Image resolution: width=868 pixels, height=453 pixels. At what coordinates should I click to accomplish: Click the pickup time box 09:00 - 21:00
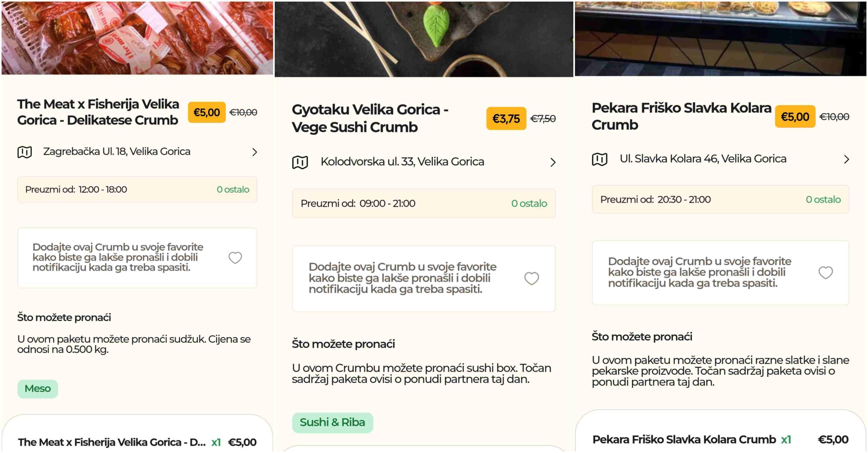pos(423,204)
